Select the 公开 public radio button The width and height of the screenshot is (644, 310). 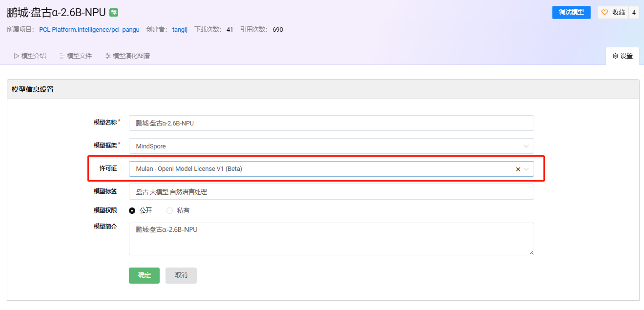[x=132, y=210]
